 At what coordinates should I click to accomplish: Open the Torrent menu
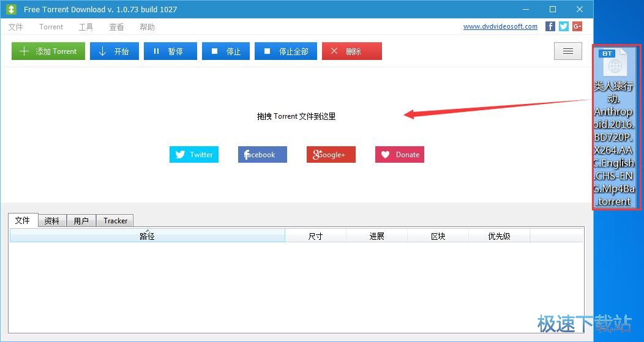(51, 27)
